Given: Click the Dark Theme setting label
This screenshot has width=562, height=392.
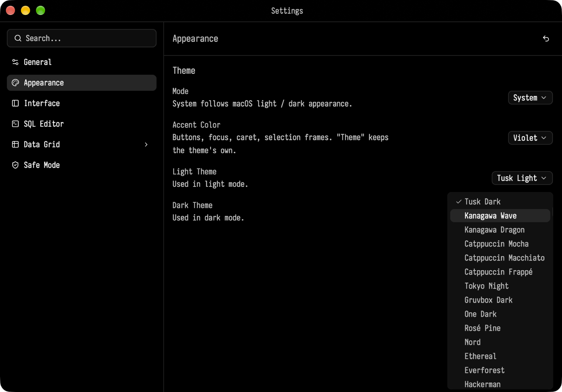Looking at the screenshot, I should pos(192,205).
